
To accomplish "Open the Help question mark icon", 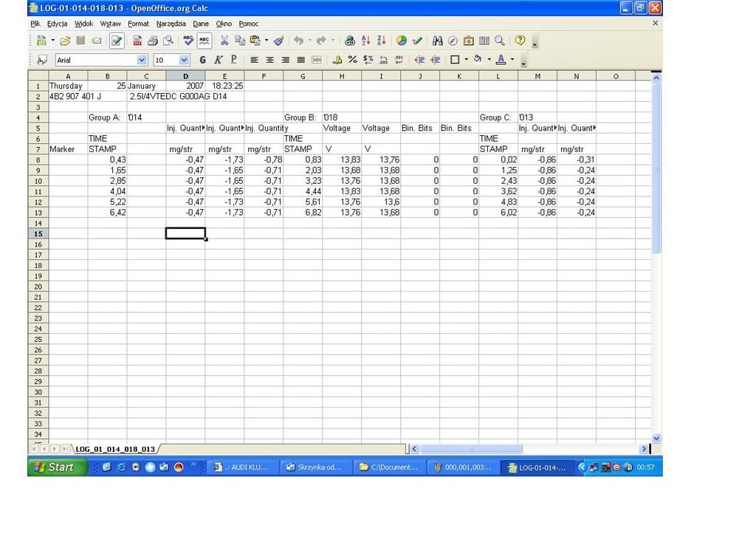I will [x=520, y=41].
